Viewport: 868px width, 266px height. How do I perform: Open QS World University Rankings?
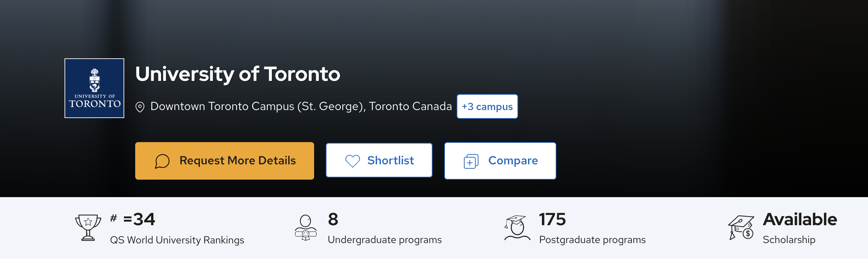177,240
